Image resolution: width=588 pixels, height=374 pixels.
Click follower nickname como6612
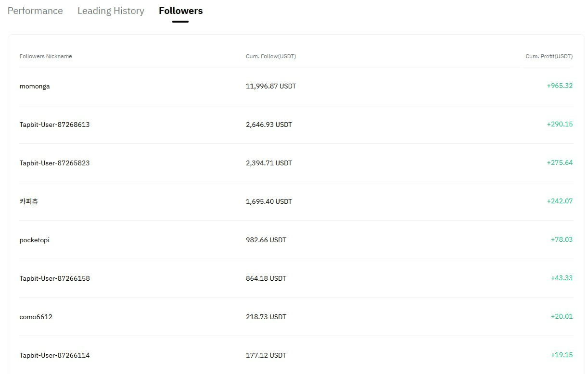(36, 317)
